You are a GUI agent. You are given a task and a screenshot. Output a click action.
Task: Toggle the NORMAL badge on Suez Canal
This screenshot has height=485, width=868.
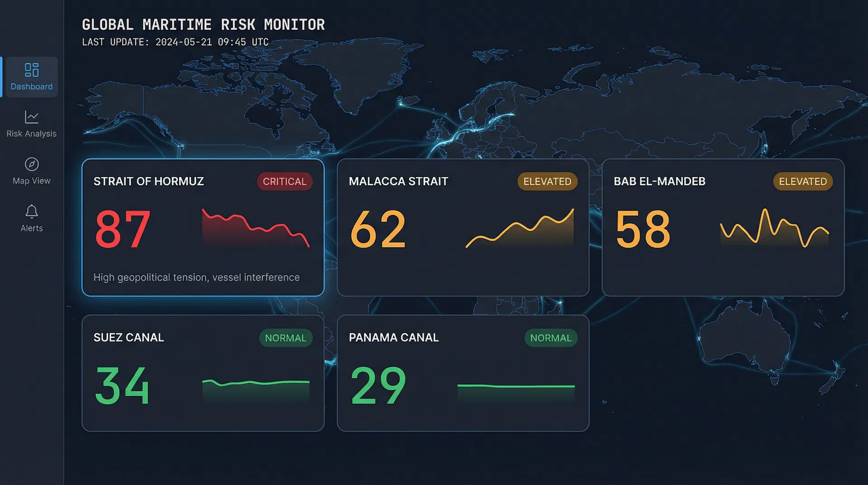tap(286, 338)
